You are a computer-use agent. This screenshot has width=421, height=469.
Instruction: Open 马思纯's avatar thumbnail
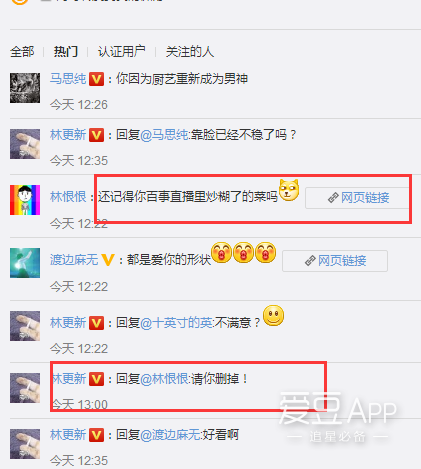point(25,88)
